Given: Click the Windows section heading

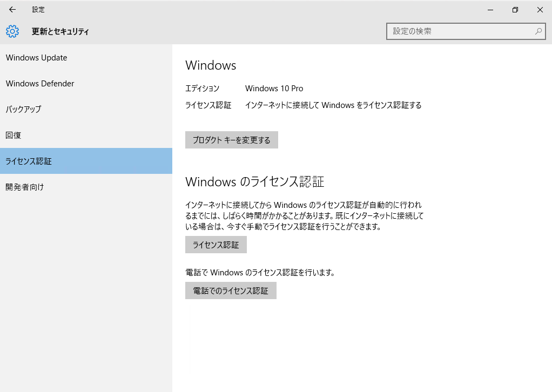Looking at the screenshot, I should tap(211, 65).
